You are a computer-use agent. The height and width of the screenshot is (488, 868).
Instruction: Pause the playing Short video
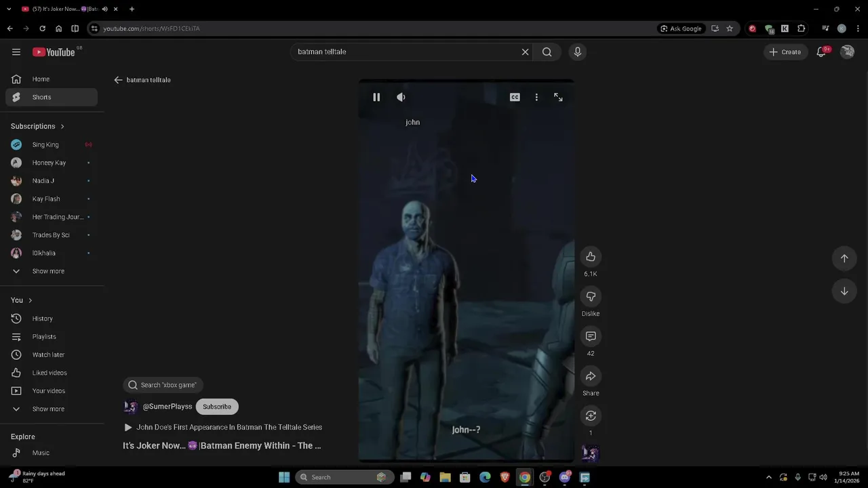(x=376, y=97)
